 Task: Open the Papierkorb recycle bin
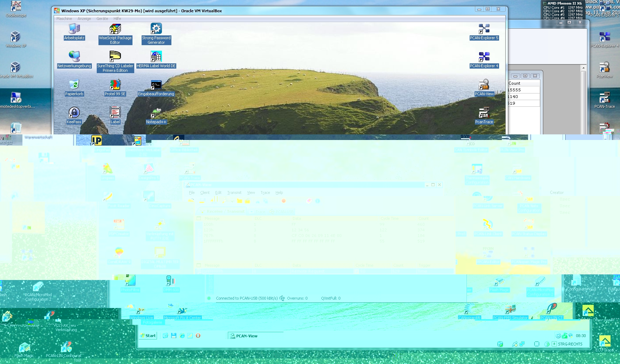point(74,87)
